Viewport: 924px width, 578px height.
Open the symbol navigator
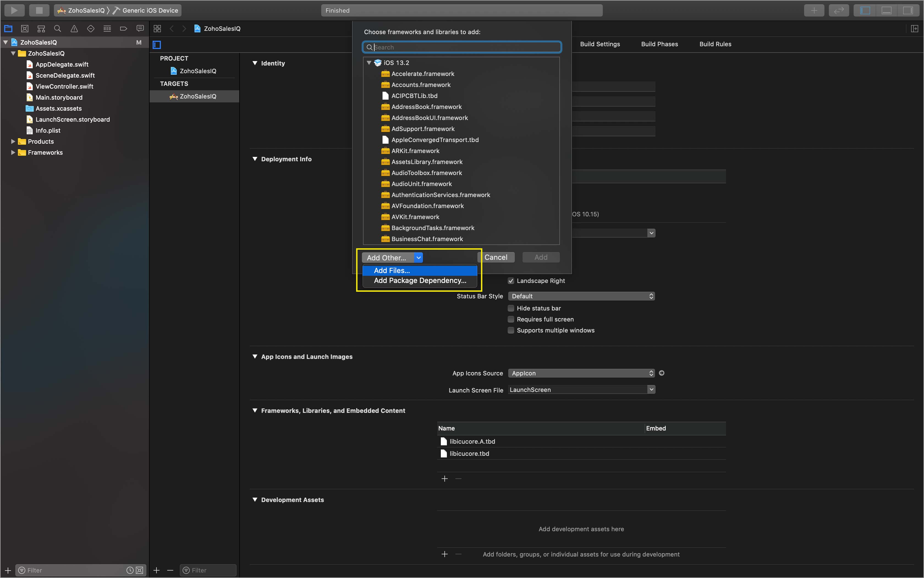[x=41, y=28]
